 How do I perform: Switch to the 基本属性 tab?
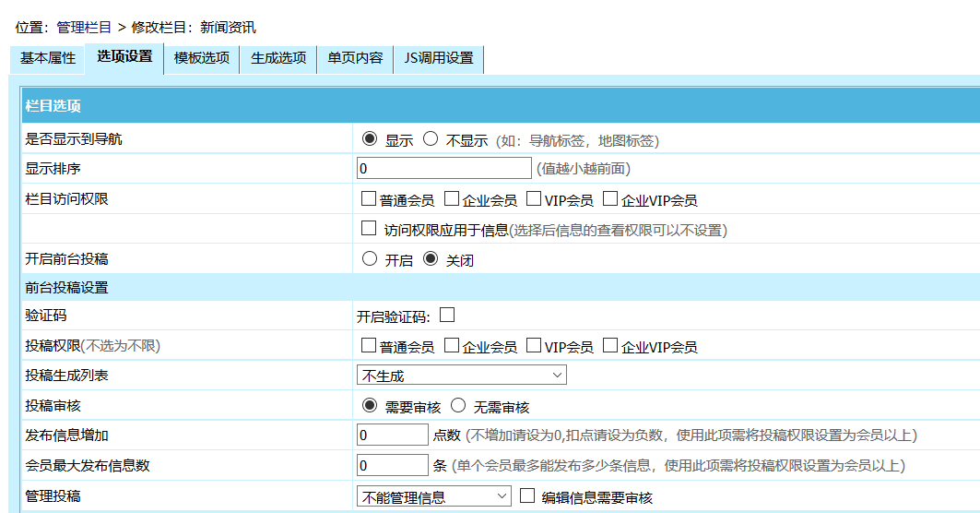tap(48, 59)
